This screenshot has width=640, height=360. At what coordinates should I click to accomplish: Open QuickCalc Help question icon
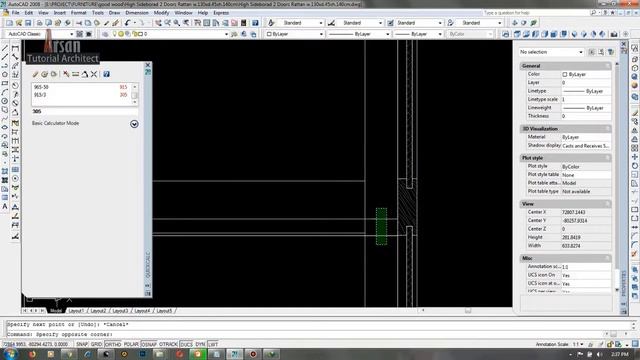tap(106, 74)
